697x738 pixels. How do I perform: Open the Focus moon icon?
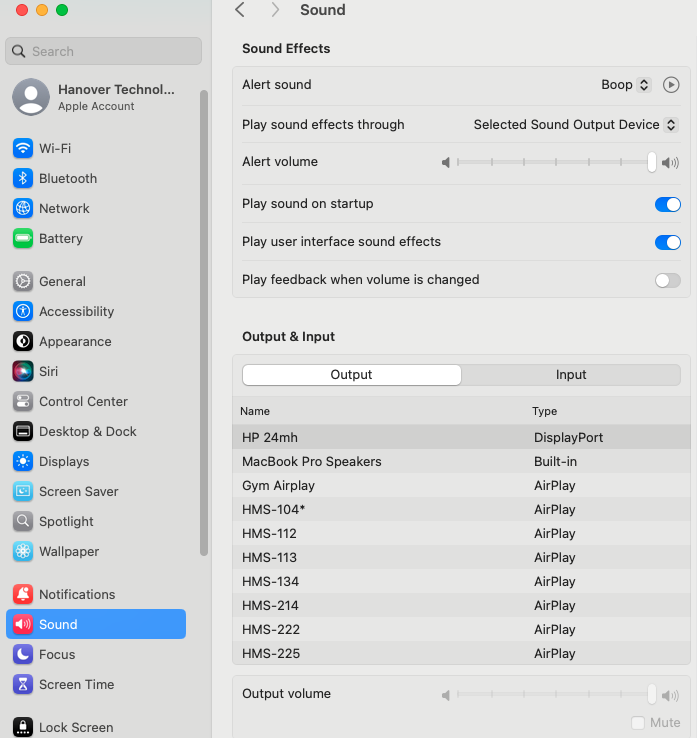click(23, 654)
